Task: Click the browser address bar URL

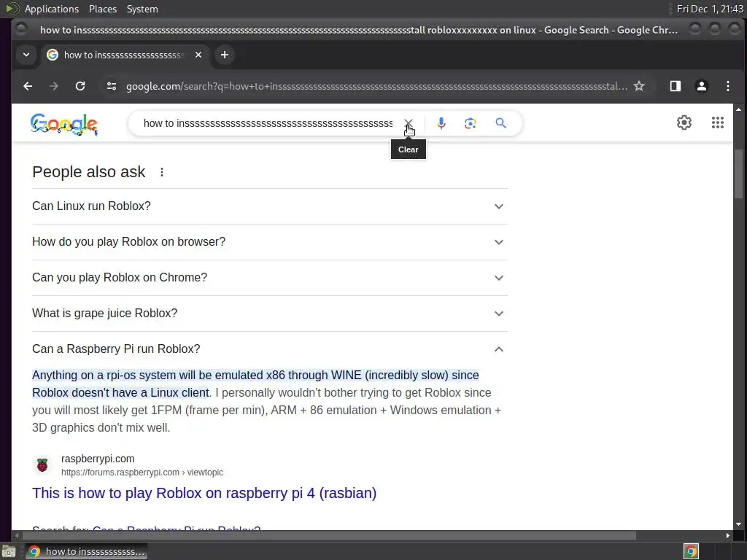Action: 376,86
